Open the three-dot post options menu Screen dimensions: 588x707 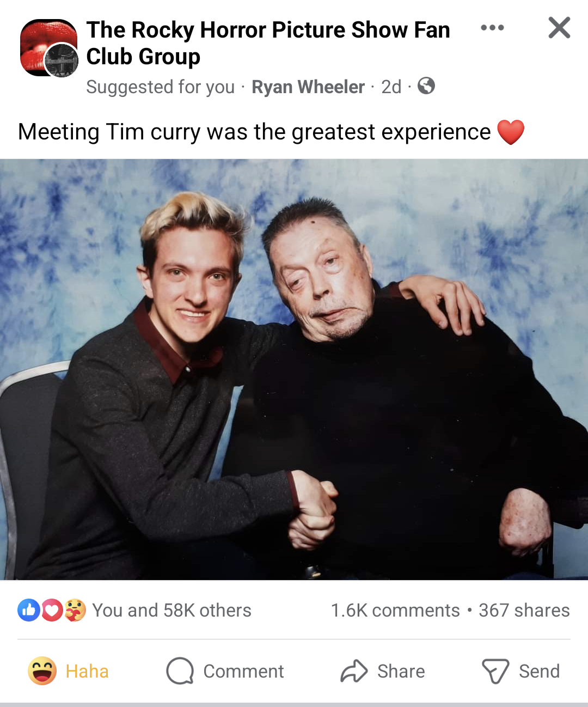[492, 28]
